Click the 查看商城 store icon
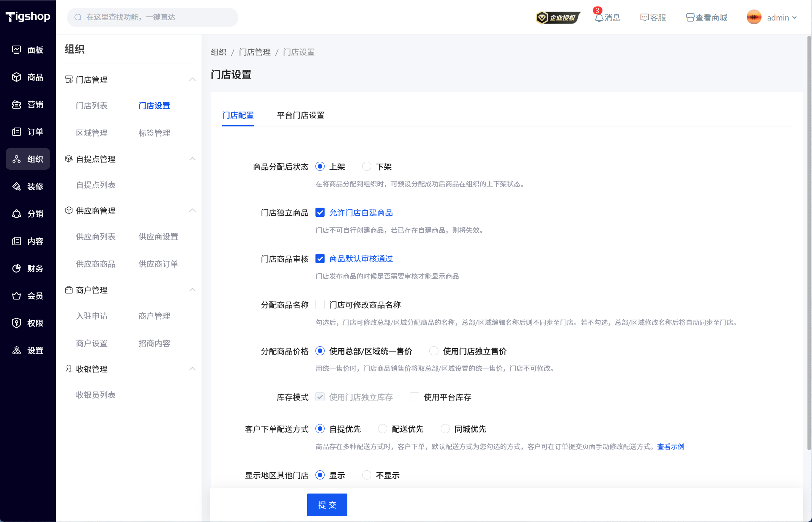Viewport: 812px width, 522px height. (x=690, y=18)
